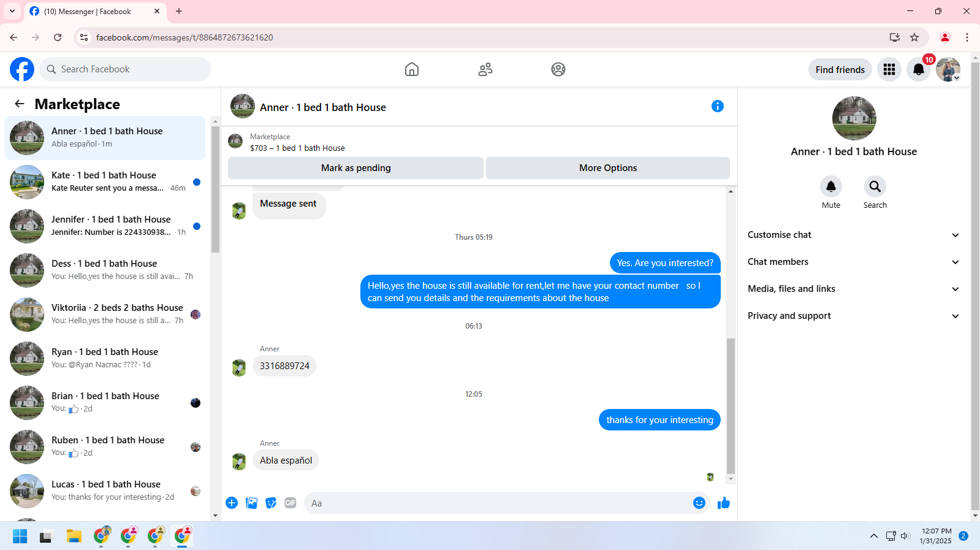
Task: Open the emoji picker in message box
Action: 699,503
